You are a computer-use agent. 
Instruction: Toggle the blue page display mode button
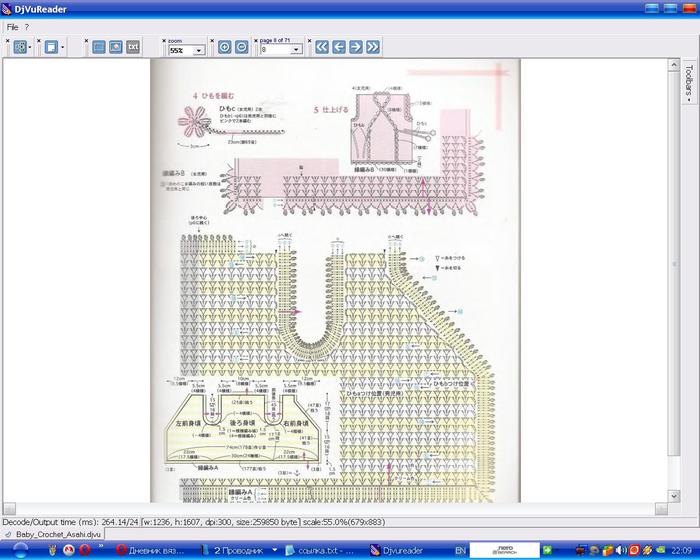(x=99, y=46)
